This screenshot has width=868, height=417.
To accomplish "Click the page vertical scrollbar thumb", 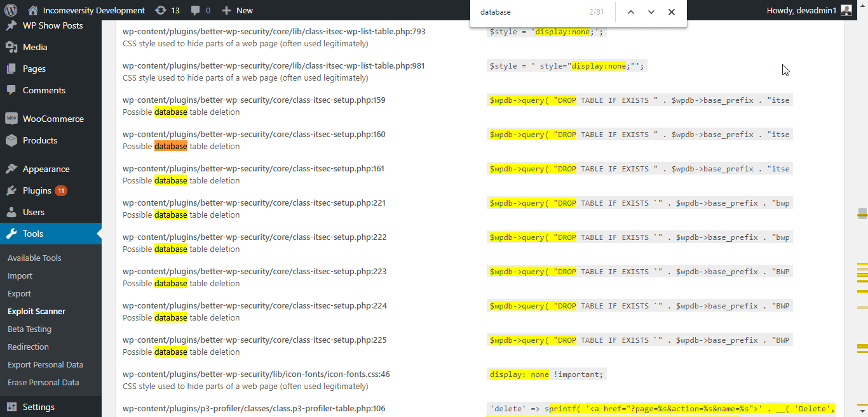I will coord(862,215).
